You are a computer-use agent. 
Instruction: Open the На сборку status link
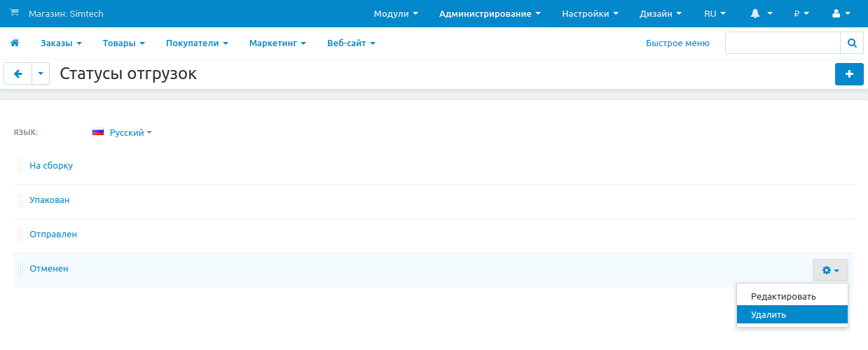(x=51, y=166)
